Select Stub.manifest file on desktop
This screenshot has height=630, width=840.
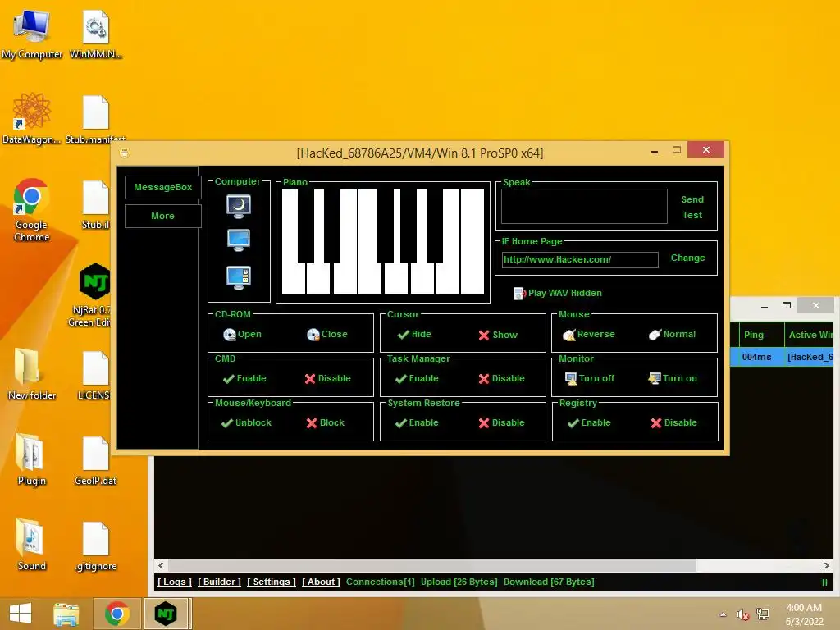[x=96, y=120]
